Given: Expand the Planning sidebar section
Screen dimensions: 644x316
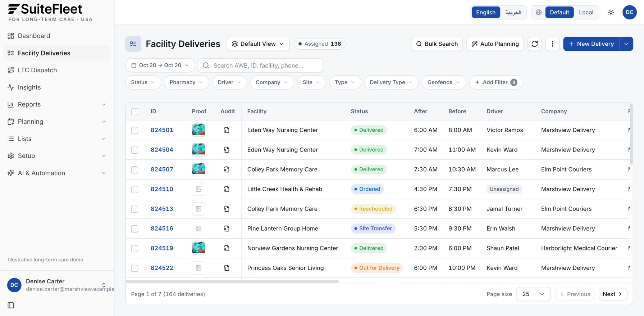Looking at the screenshot, I should pos(57,122).
